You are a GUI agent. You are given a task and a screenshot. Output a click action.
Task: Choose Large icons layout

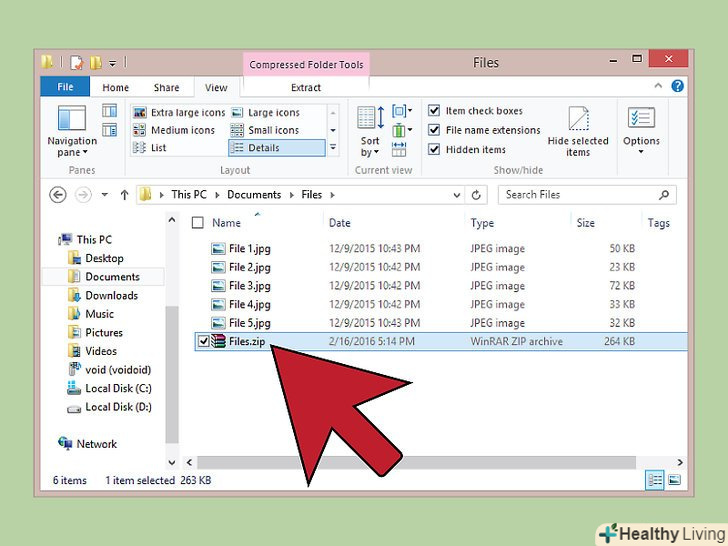[266, 113]
